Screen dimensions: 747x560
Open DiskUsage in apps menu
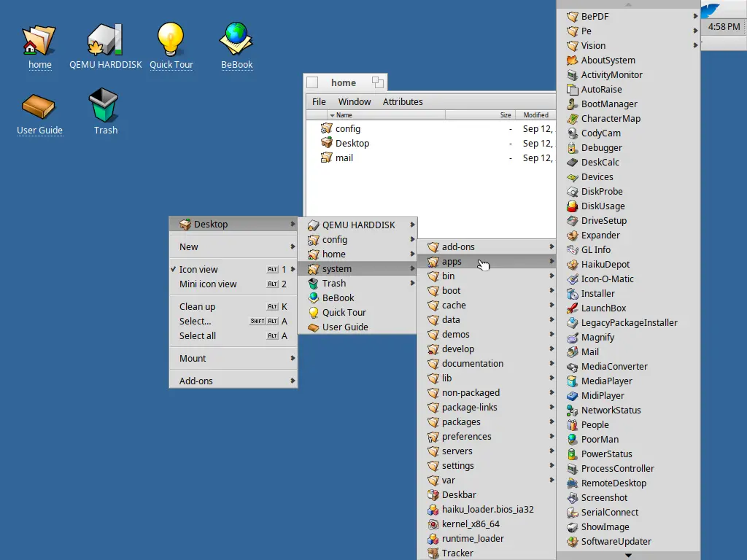click(628, 206)
